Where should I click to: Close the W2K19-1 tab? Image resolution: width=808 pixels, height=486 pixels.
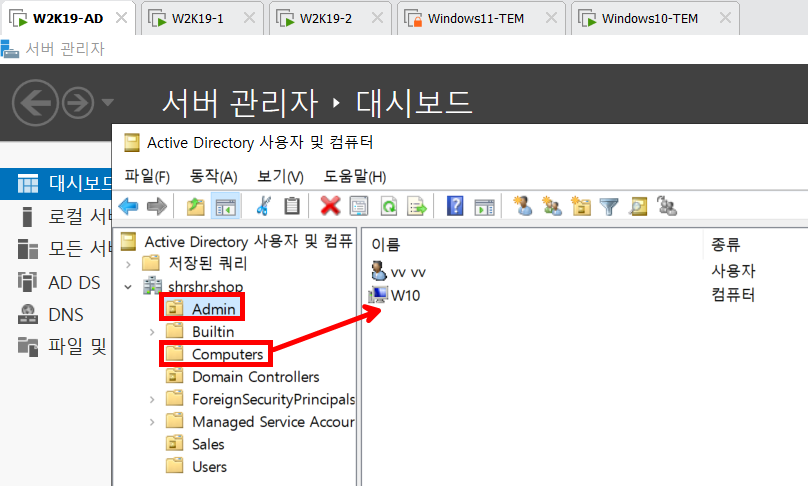pyautogui.click(x=249, y=18)
